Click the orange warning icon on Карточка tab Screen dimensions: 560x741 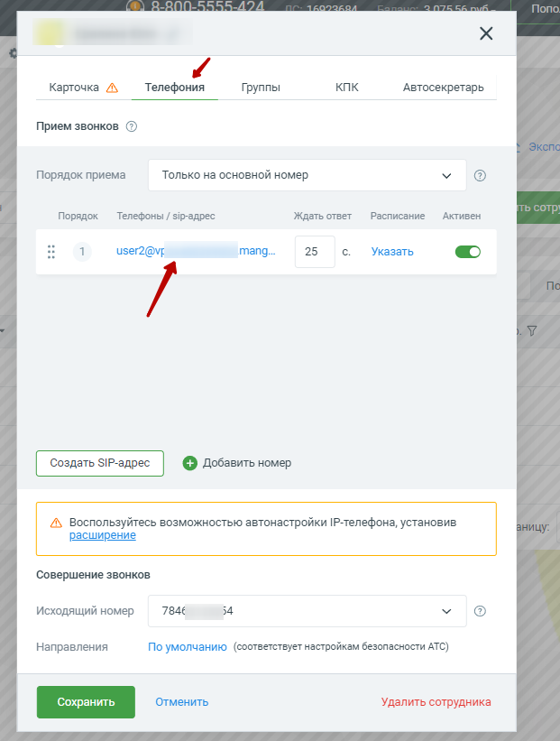(x=112, y=88)
